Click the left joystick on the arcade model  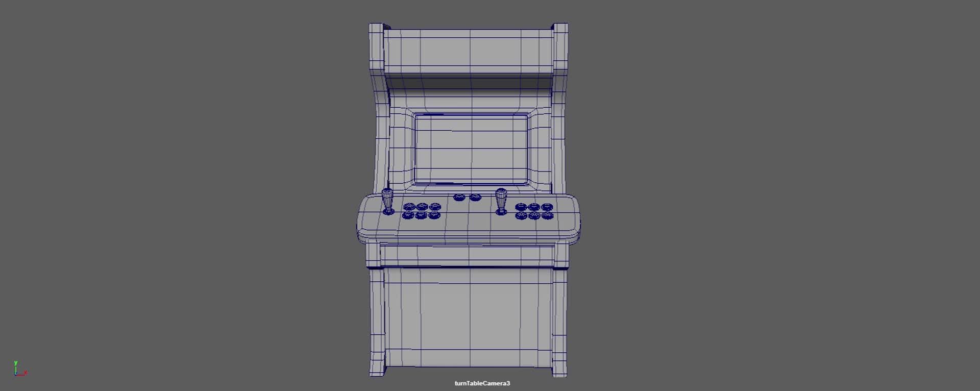point(388,201)
